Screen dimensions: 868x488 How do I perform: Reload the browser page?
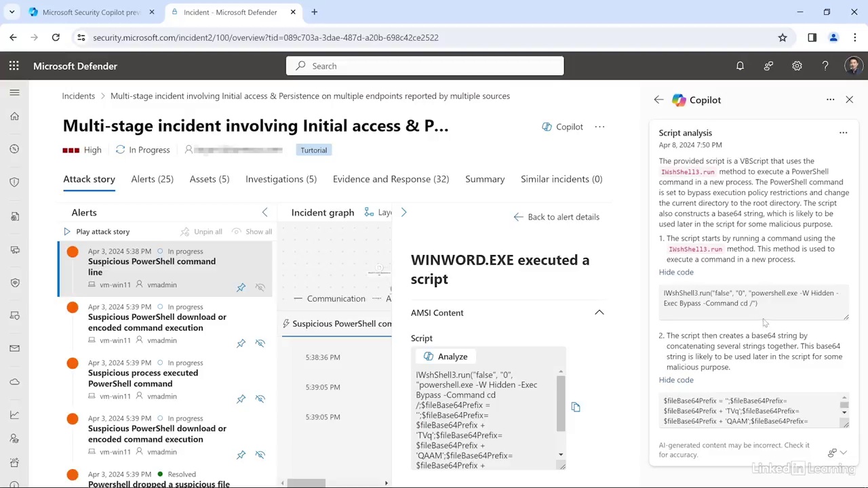56,38
